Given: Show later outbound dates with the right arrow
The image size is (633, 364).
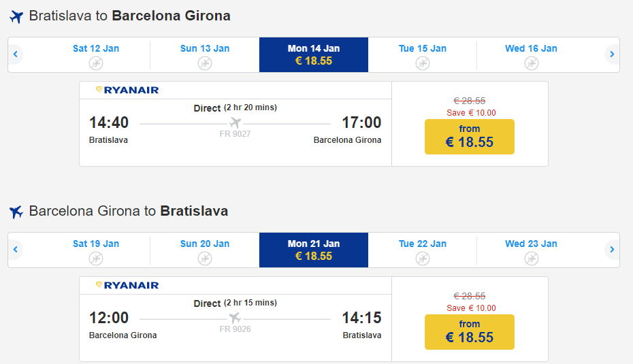Looking at the screenshot, I should coord(612,54).
